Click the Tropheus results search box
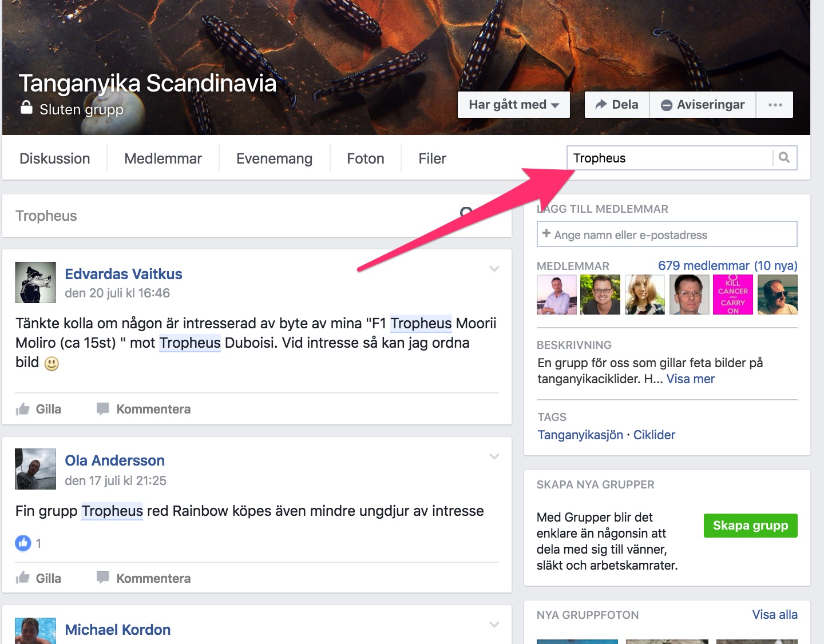 [257, 216]
